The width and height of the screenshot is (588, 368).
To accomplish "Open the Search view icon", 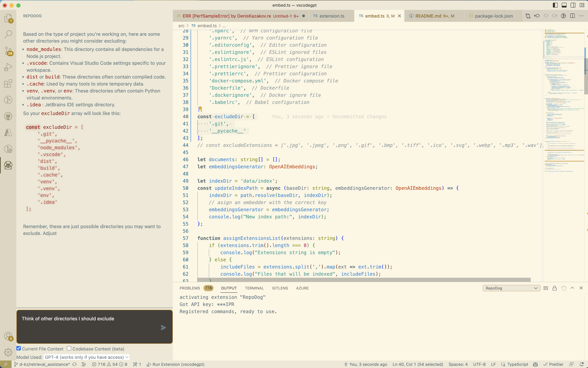I will pos(8,34).
